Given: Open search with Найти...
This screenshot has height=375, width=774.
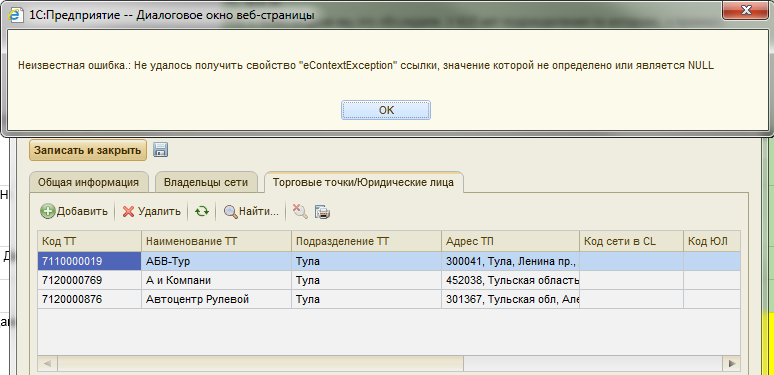Looking at the screenshot, I should coord(252,212).
